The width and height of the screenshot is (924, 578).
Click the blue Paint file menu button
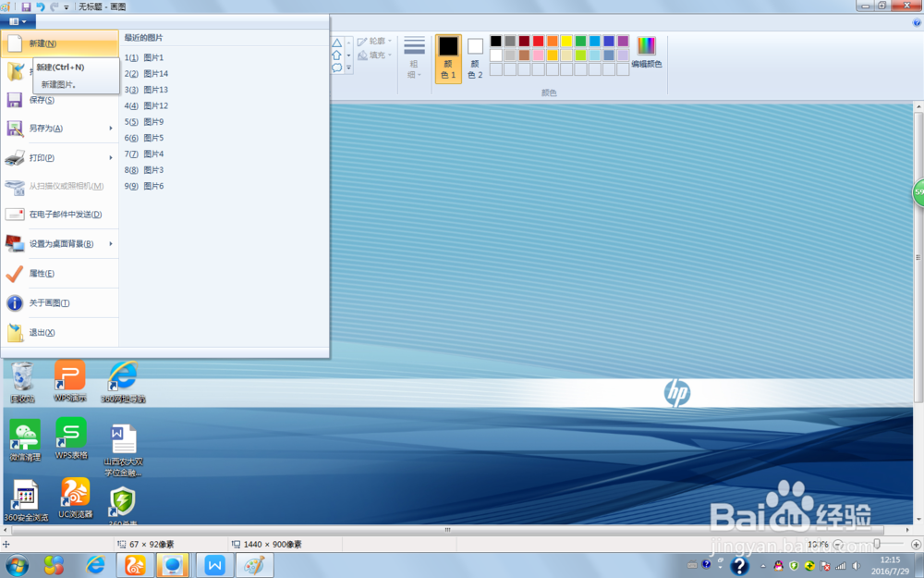(x=18, y=21)
